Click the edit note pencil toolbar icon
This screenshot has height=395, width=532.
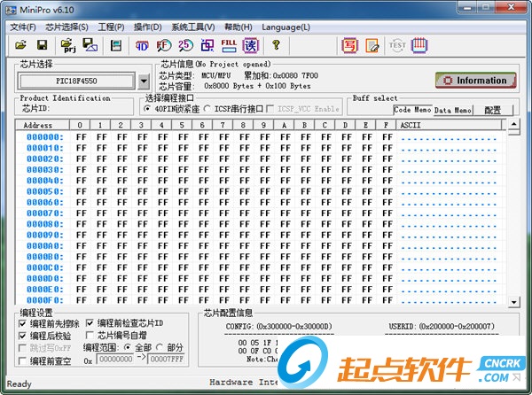(x=372, y=46)
